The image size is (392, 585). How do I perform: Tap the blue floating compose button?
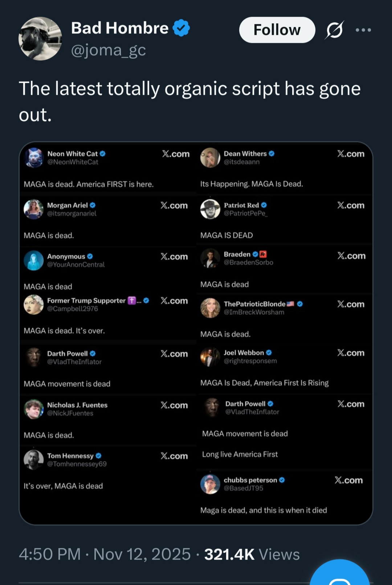pos(339,576)
